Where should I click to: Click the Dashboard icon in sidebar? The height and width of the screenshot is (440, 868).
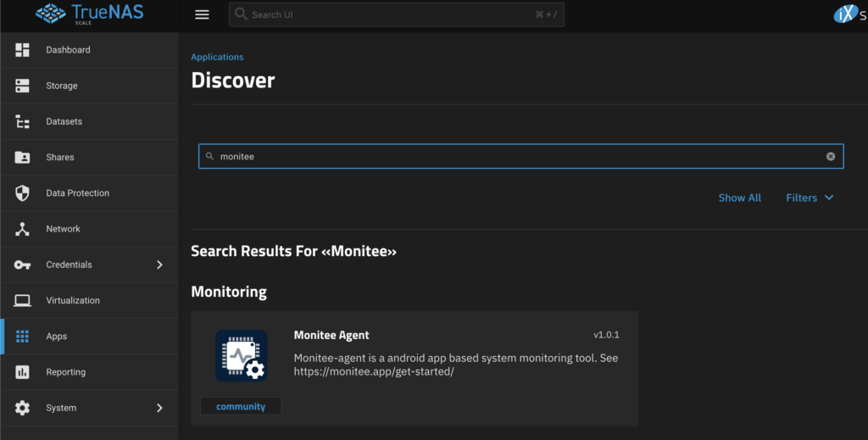click(23, 50)
